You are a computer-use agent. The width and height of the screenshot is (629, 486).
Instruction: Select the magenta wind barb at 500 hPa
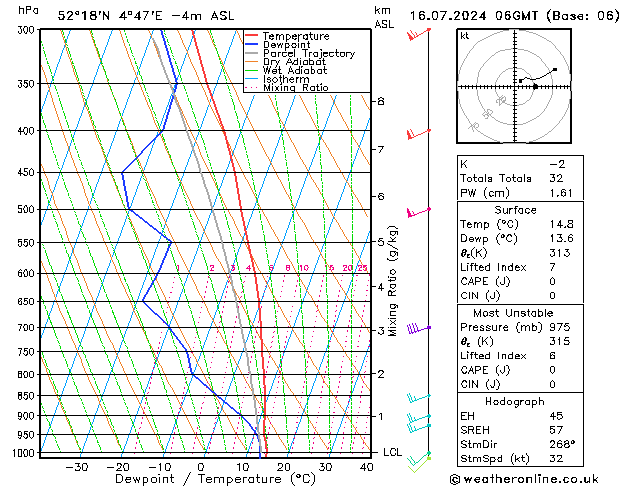[x=417, y=212]
